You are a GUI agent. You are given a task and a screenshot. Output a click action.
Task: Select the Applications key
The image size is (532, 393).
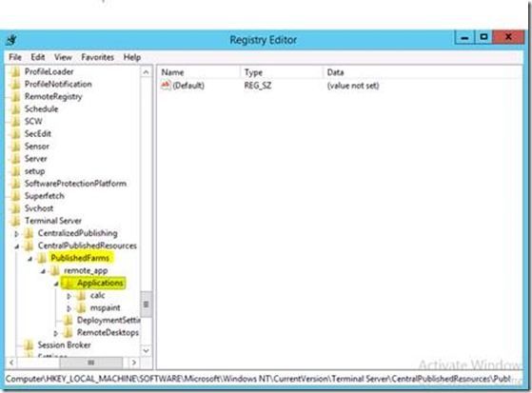coord(100,283)
